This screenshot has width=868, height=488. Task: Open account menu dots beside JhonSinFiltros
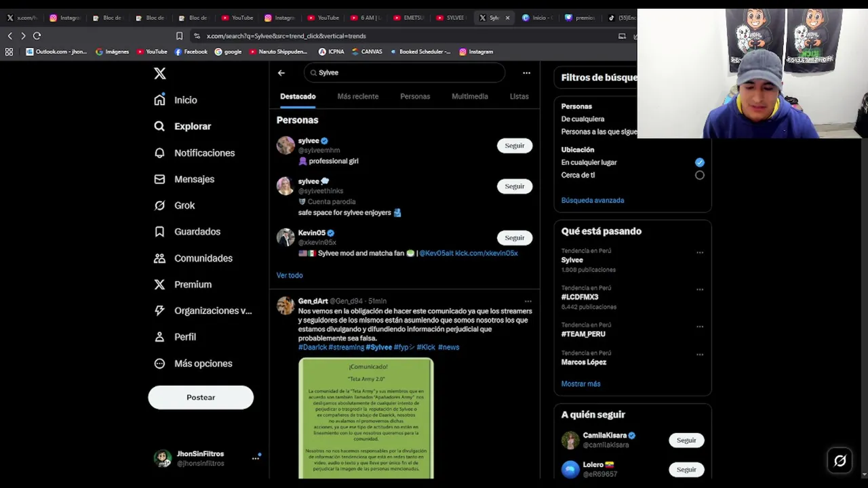[256, 458]
